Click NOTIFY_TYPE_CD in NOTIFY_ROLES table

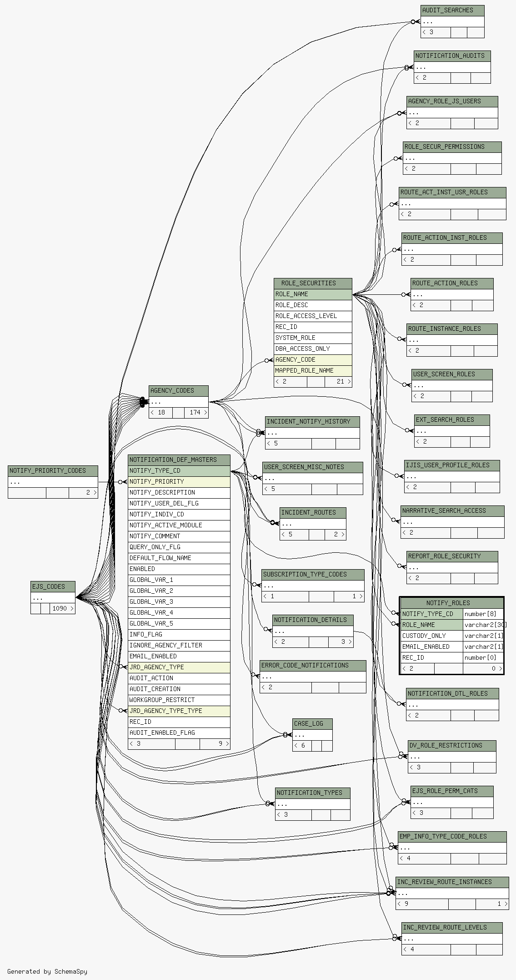coord(432,614)
